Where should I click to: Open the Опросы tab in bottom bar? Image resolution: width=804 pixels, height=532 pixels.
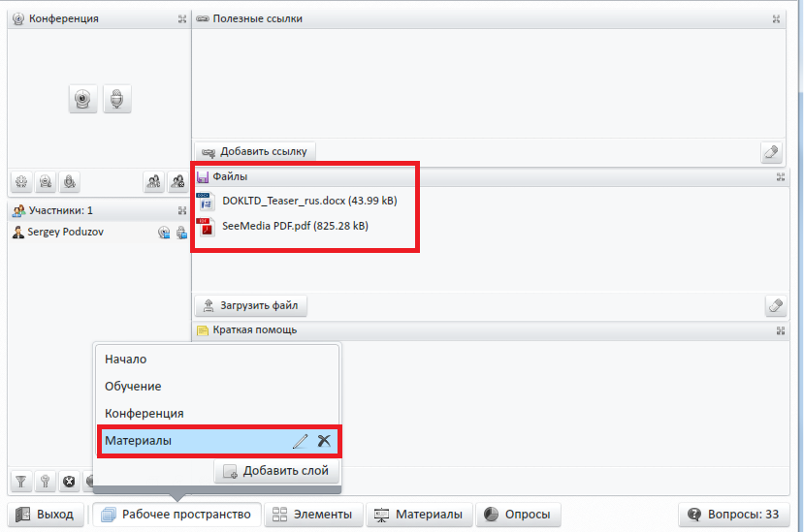[518, 514]
